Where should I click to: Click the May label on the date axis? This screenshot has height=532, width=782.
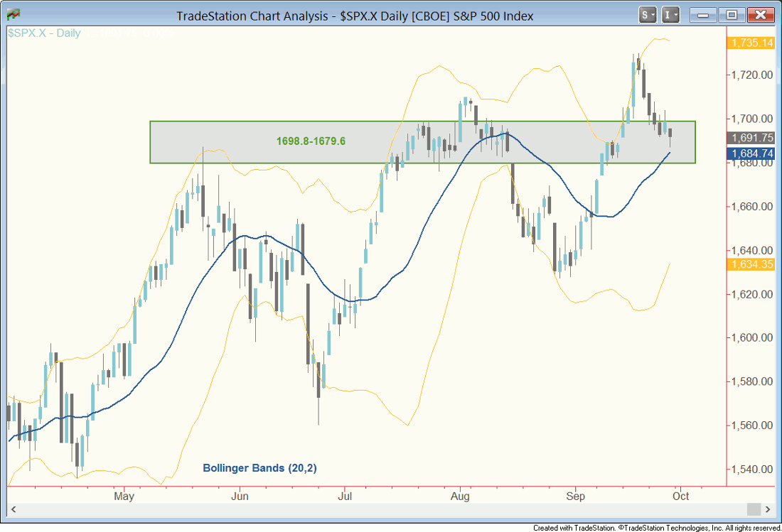[124, 494]
